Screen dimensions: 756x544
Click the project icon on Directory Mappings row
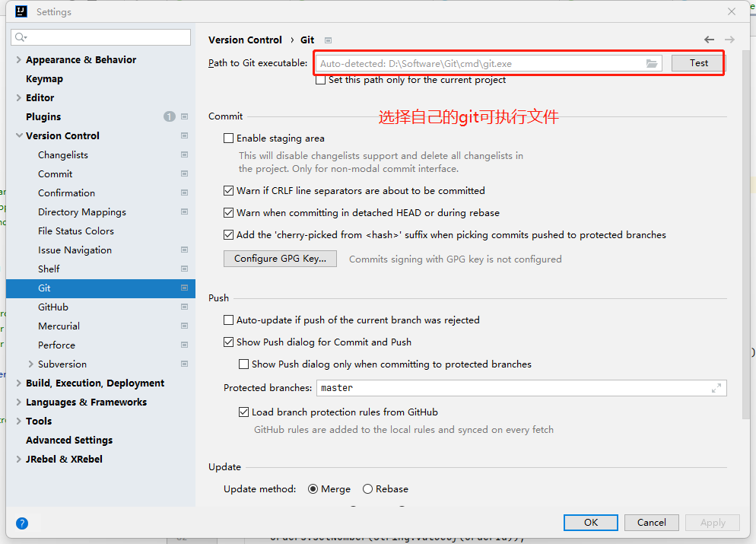(x=184, y=212)
